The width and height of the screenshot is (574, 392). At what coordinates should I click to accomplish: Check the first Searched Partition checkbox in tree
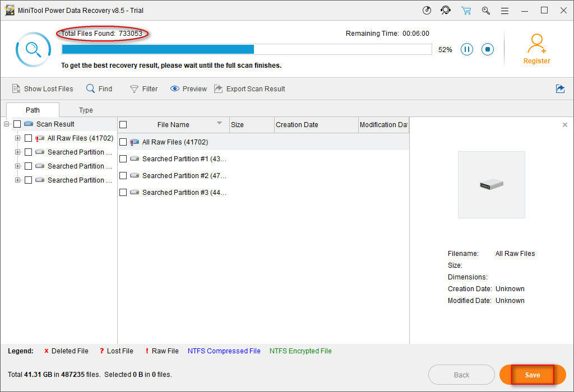click(28, 152)
